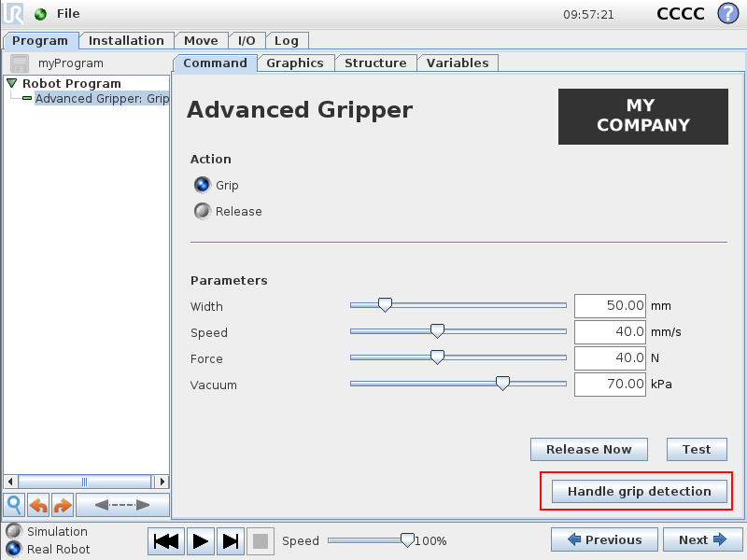This screenshot has width=747, height=560.
Task: Click the undo arrow icon
Action: pos(39,505)
